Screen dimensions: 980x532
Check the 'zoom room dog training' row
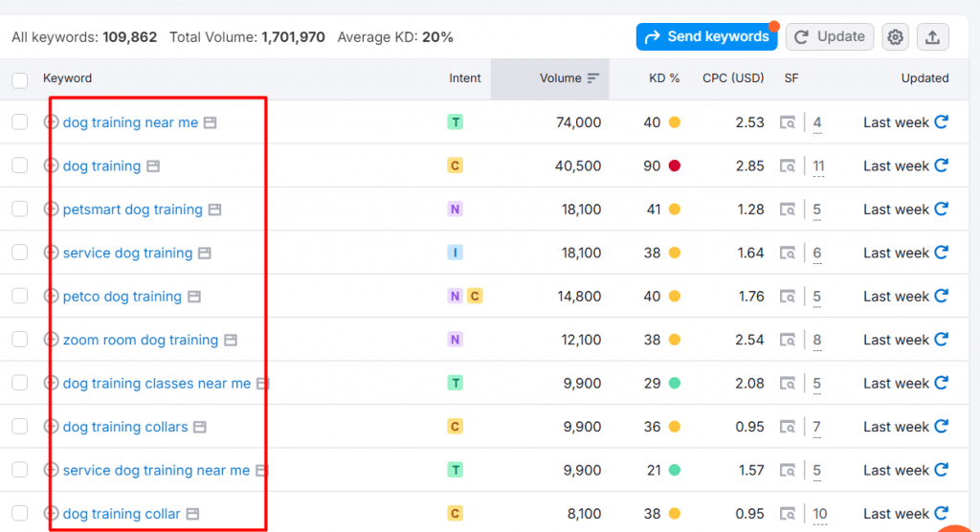pyautogui.click(x=20, y=340)
